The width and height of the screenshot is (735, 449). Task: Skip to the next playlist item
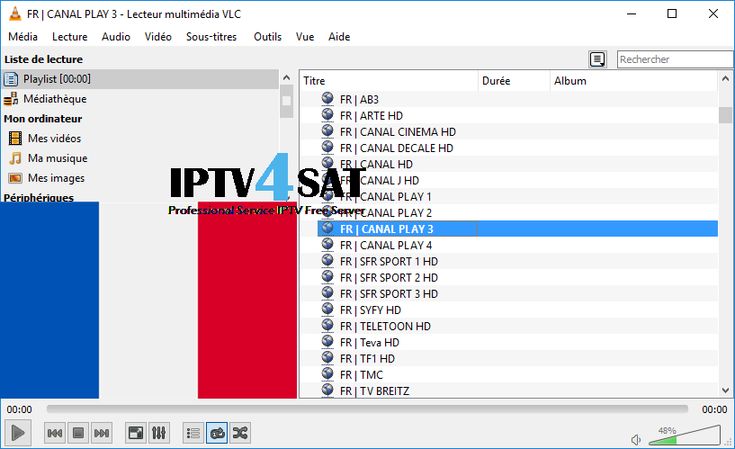pos(102,433)
